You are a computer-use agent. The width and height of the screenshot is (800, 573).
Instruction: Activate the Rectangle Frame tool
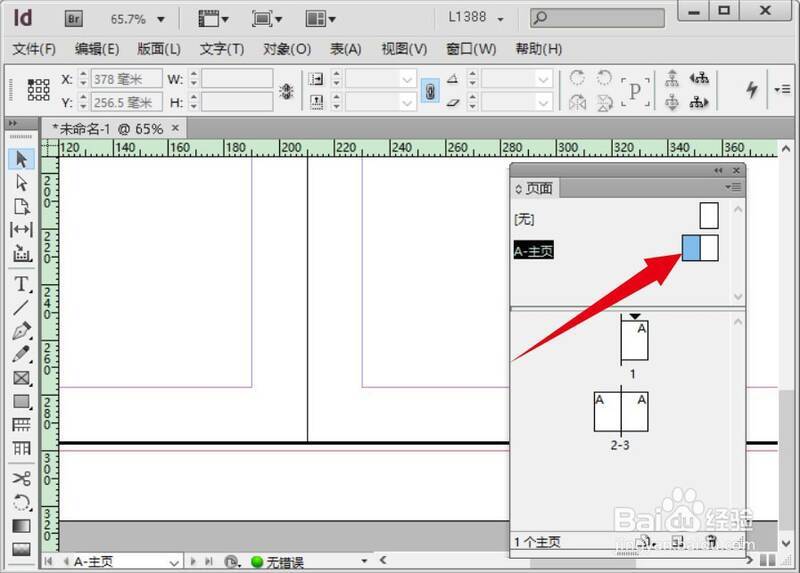click(22, 379)
